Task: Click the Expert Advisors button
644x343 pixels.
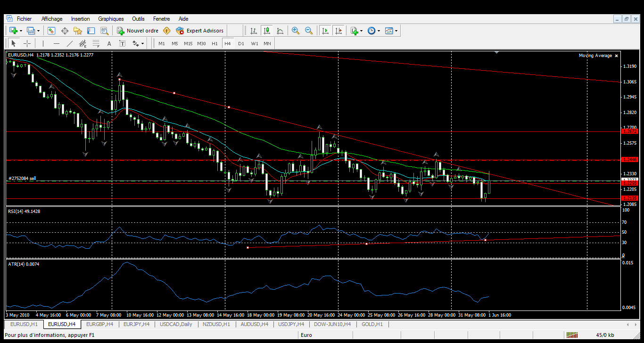Action: 200,31
